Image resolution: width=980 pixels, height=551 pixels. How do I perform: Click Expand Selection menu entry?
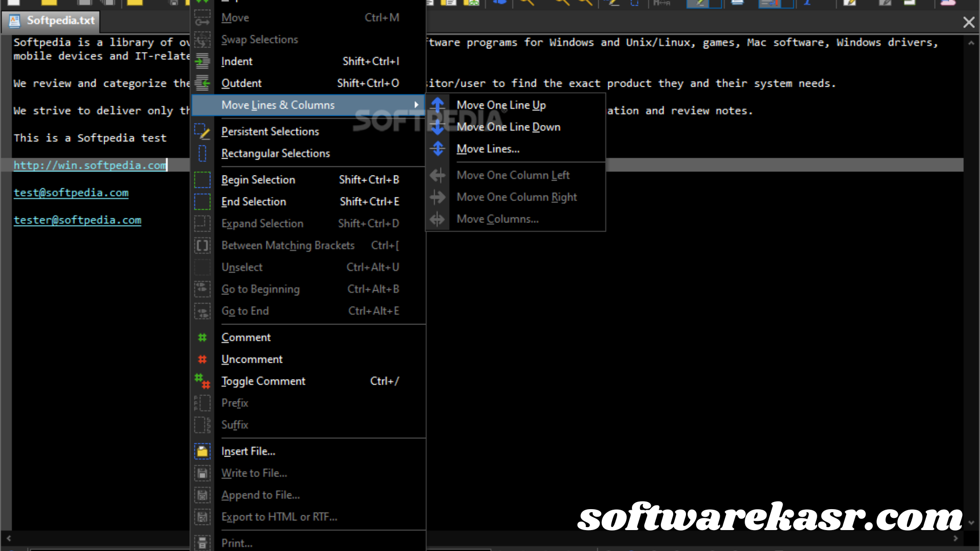(308, 224)
